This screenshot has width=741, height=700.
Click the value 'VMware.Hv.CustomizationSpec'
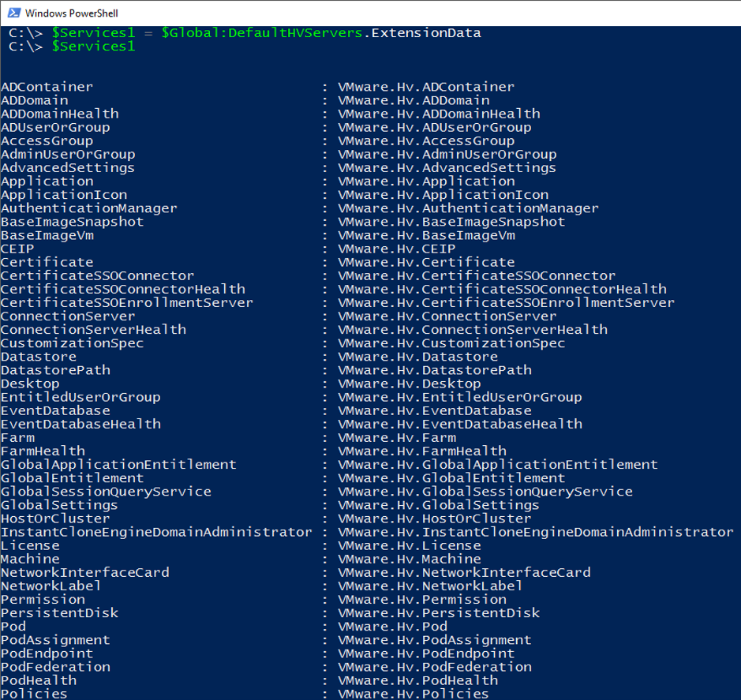point(451,343)
